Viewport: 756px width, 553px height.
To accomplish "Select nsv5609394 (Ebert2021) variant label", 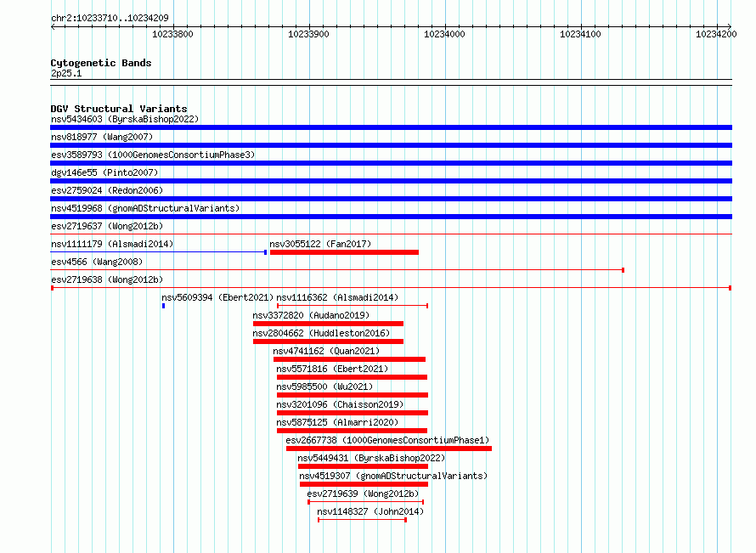I will (x=217, y=297).
